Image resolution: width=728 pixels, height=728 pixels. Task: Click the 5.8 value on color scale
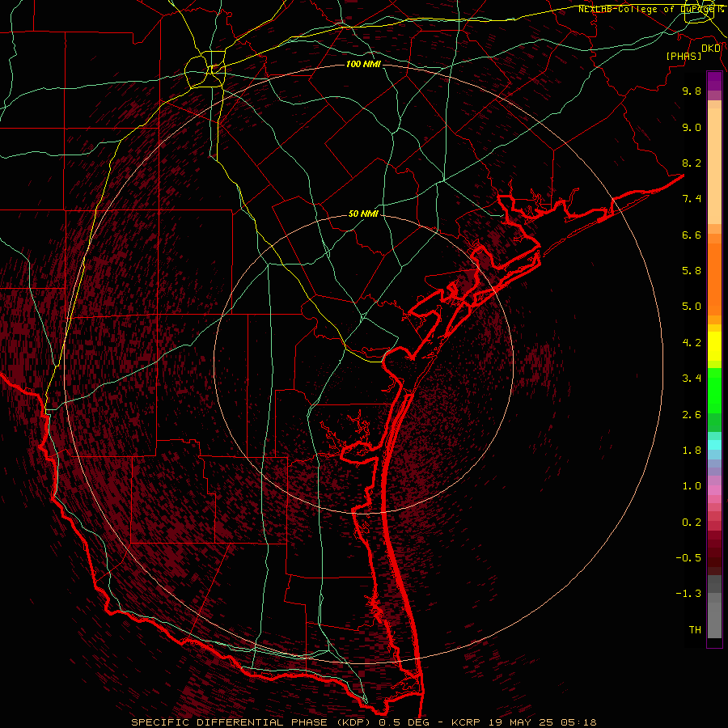(x=692, y=271)
